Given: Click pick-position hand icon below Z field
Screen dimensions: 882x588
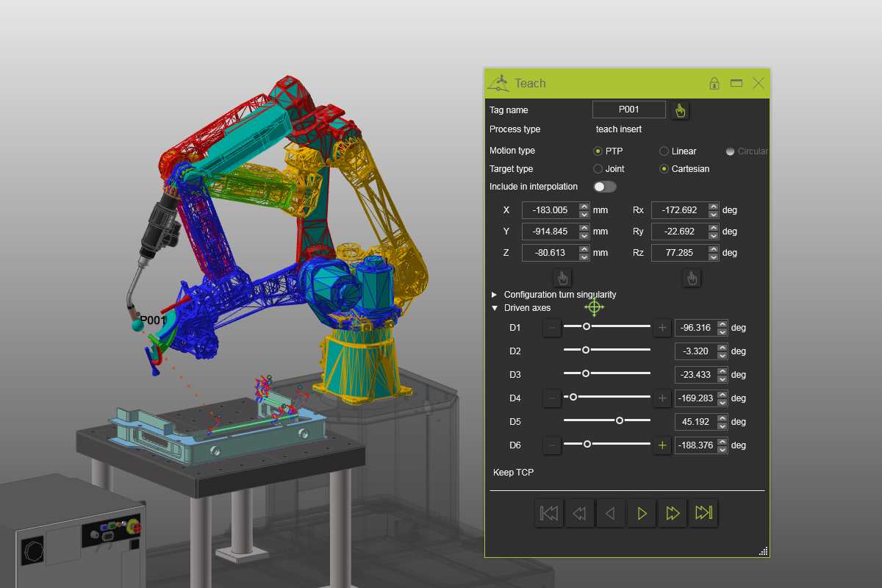Looking at the screenshot, I should (562, 278).
